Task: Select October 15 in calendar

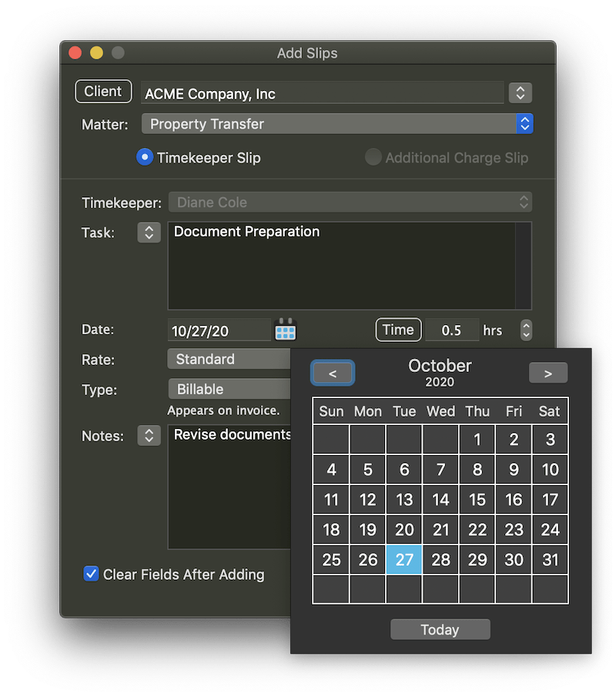Action: [477, 500]
